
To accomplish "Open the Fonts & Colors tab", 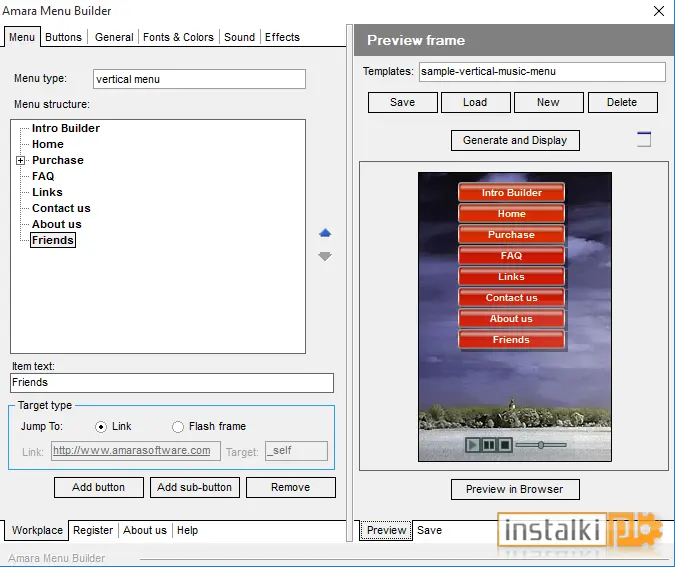I will click(x=178, y=37).
